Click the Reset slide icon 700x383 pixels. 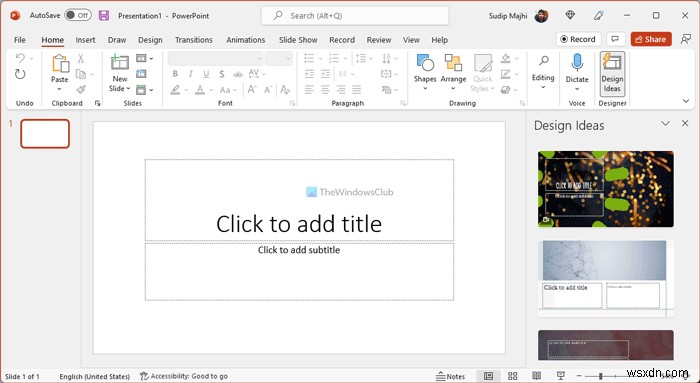coord(141,74)
